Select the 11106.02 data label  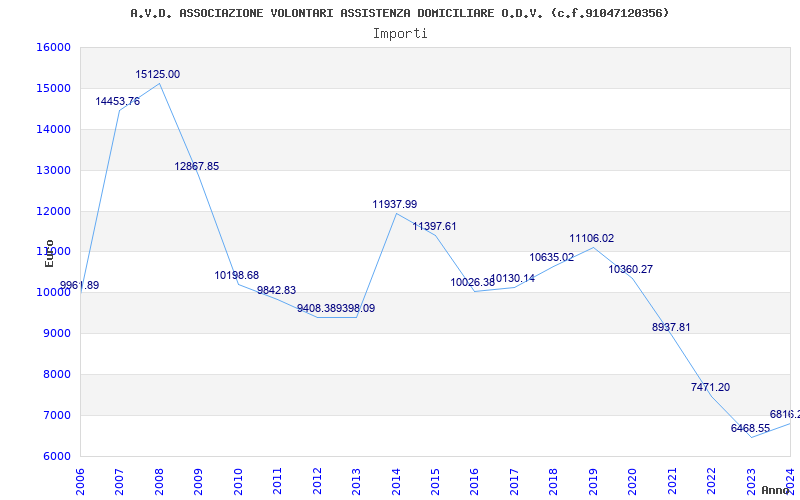(592, 238)
